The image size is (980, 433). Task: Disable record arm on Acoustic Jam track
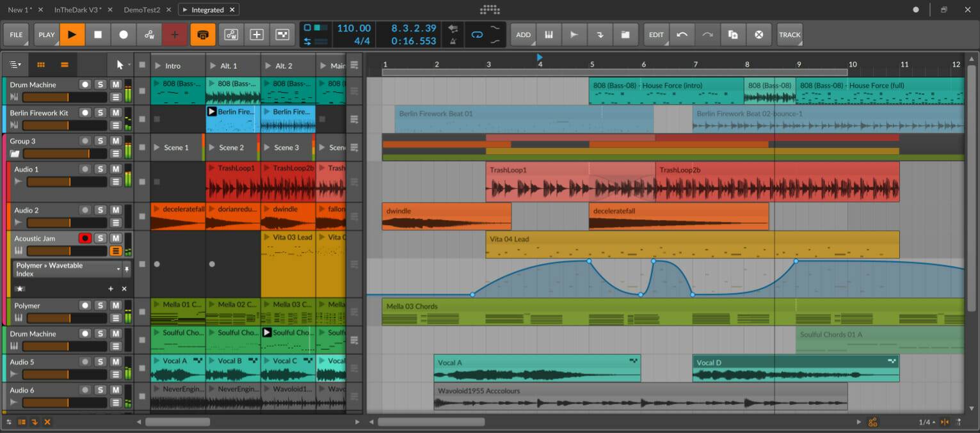[x=84, y=238]
